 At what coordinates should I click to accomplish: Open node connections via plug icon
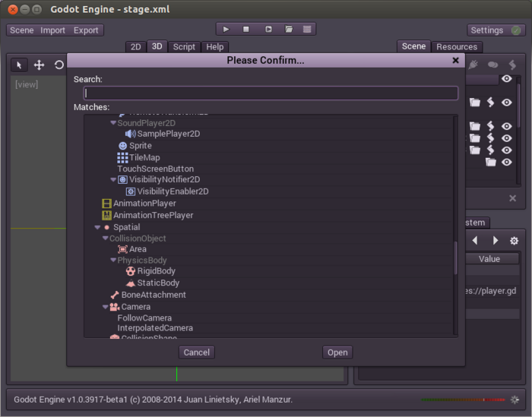[x=473, y=65]
